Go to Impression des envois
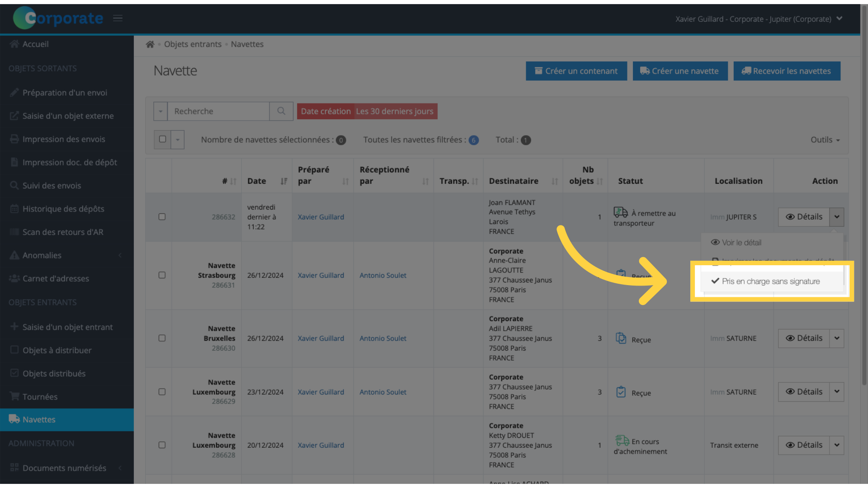868x488 pixels. [67, 139]
